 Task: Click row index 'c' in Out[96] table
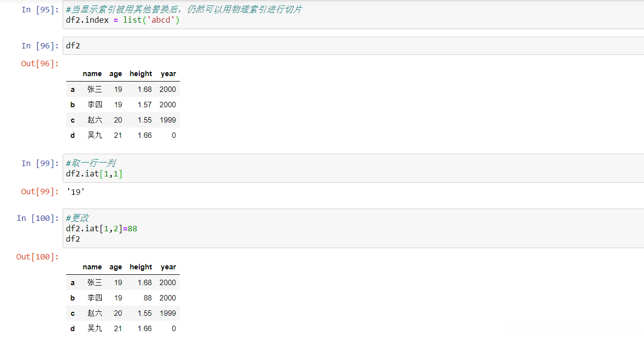(73, 120)
